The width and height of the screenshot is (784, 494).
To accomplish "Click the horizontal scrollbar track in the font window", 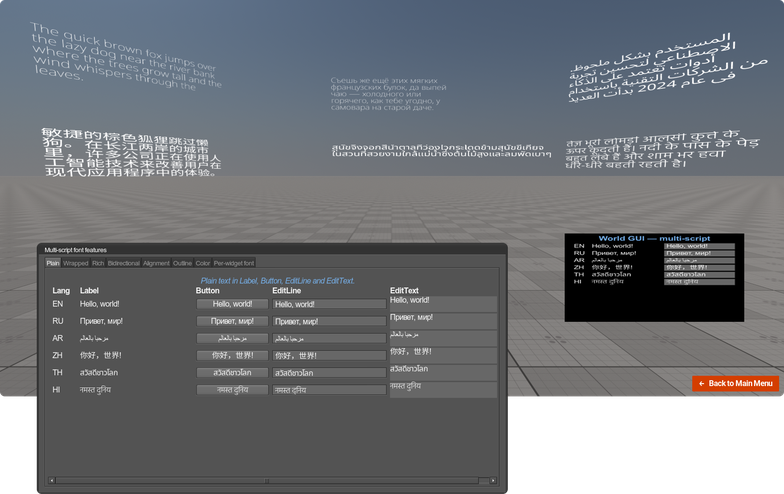I will pos(272,480).
